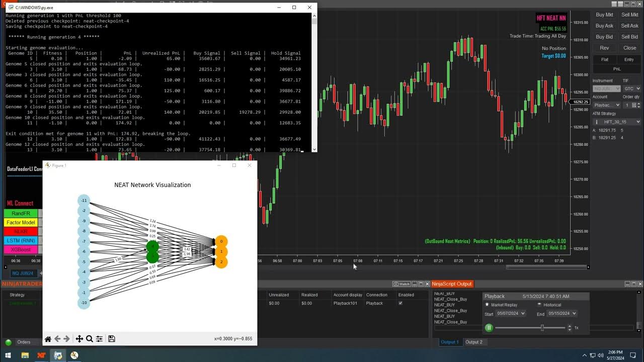The width and height of the screenshot is (644, 362).
Task: Click the forward arrow in Figure 1 toolbar
Action: tap(66, 339)
